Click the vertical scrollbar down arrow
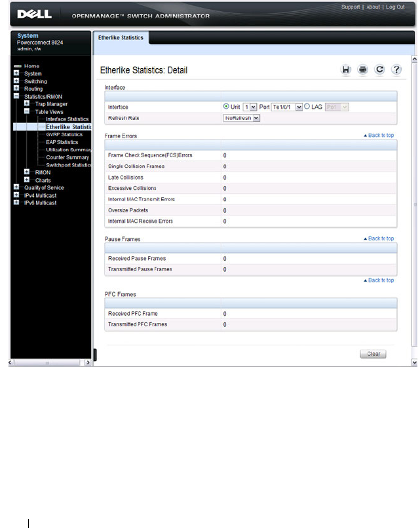 (415, 362)
